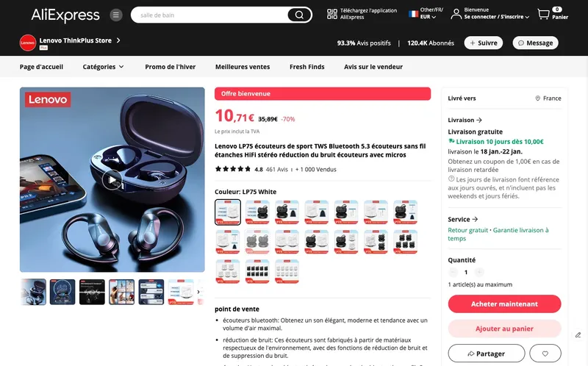588x366 pixels.
Task: Expand the Catégories dropdown
Action: click(103, 67)
